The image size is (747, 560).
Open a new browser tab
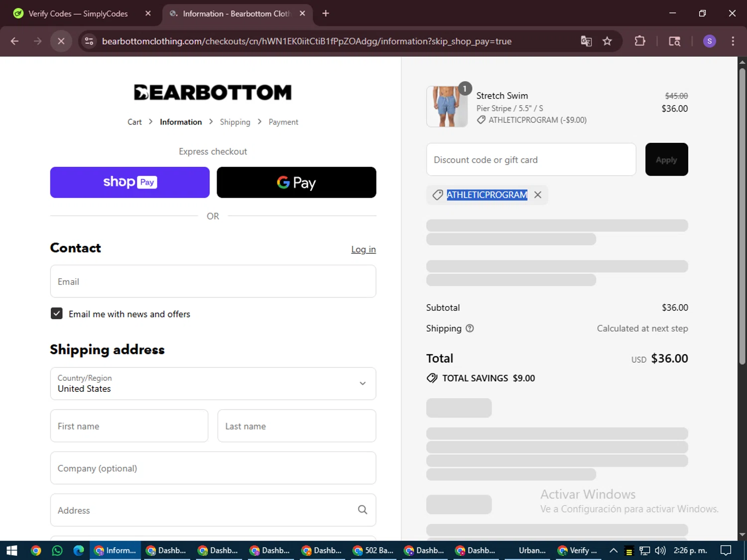(326, 13)
